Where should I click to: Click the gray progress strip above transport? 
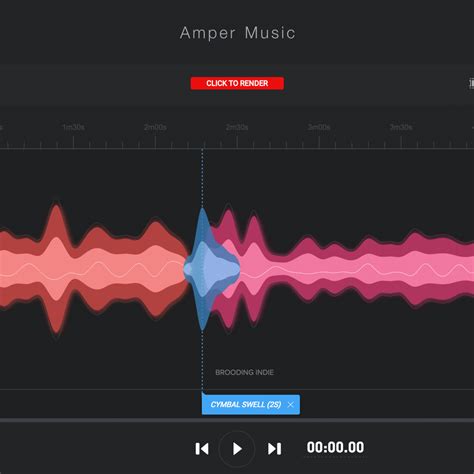click(x=237, y=420)
